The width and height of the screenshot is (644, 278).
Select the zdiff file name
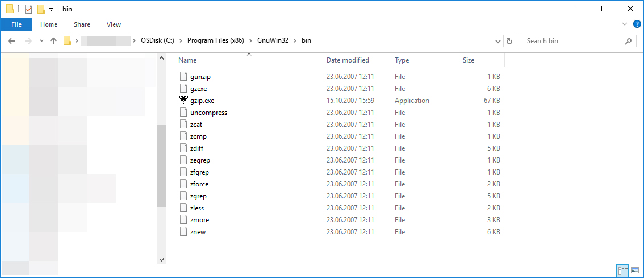[x=196, y=148]
